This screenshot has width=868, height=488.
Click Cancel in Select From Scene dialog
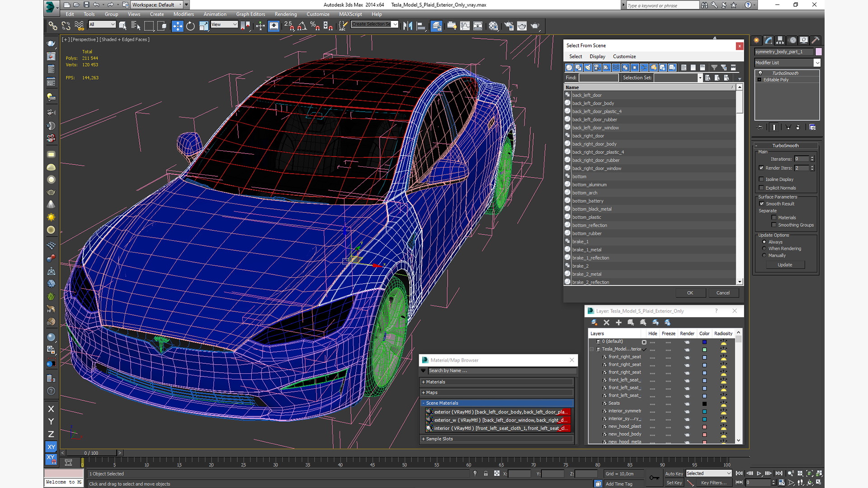(x=723, y=293)
